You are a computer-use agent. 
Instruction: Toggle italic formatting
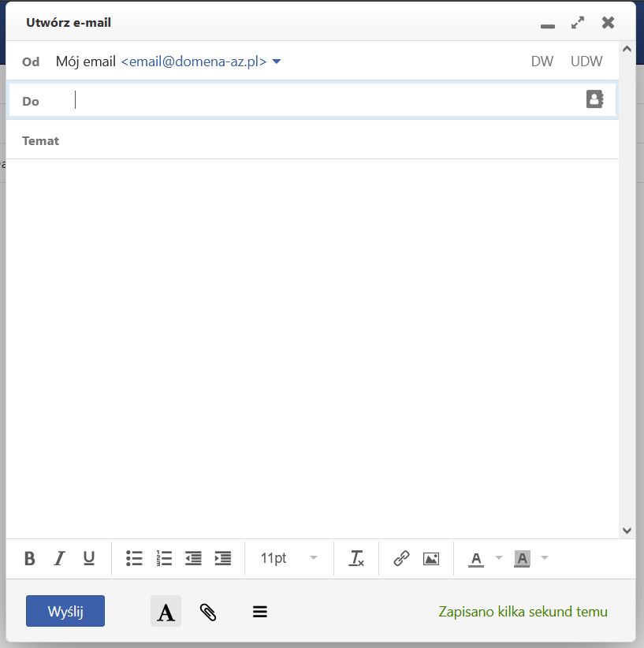pos(60,558)
